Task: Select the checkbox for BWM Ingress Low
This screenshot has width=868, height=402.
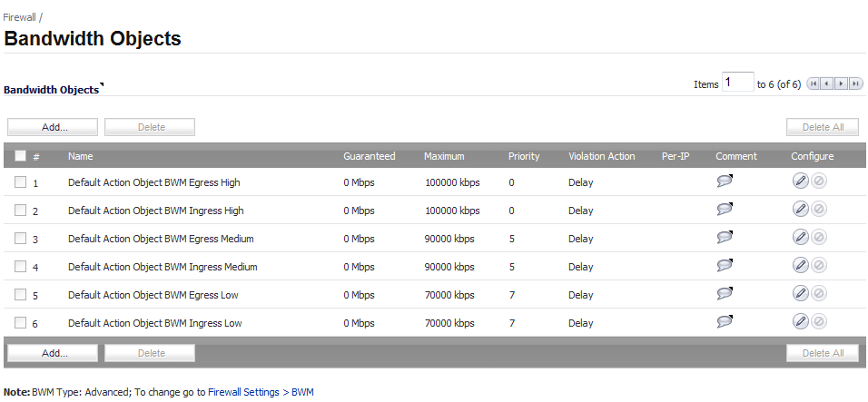Action: click(21, 323)
